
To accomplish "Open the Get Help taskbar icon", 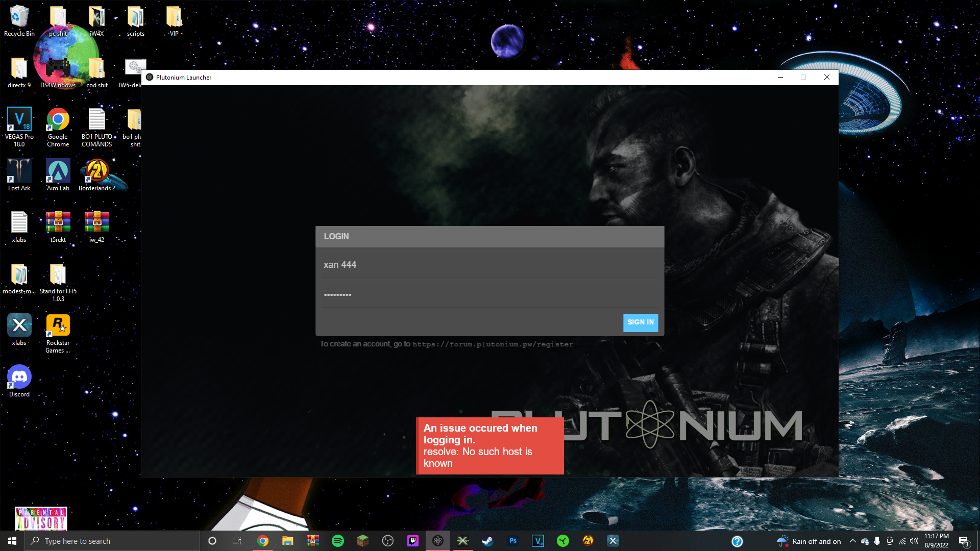I will point(737,541).
